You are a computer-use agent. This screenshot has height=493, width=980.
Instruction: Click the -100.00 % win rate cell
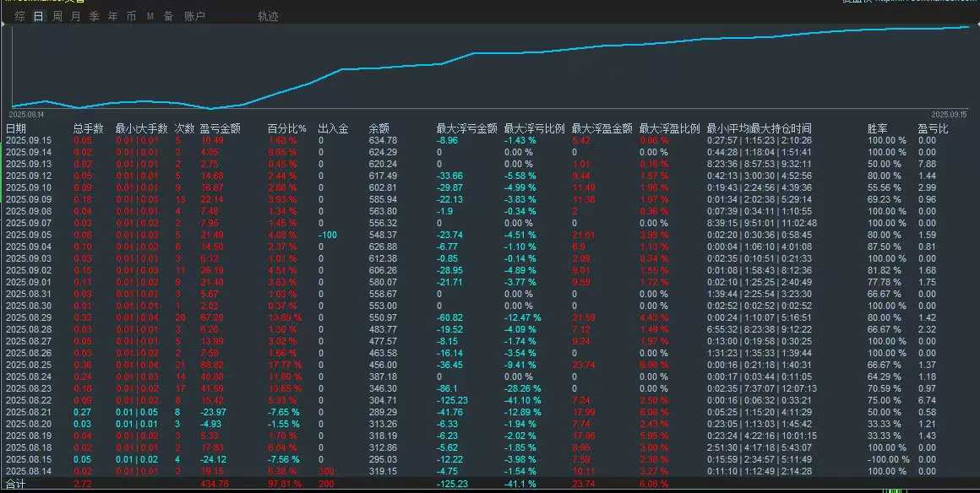pyautogui.click(x=888, y=459)
